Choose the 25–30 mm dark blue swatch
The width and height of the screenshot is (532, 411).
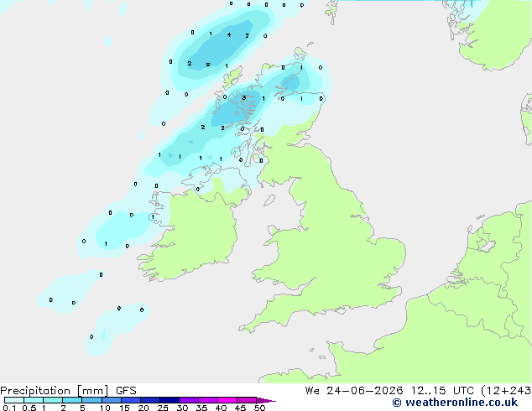pos(169,400)
